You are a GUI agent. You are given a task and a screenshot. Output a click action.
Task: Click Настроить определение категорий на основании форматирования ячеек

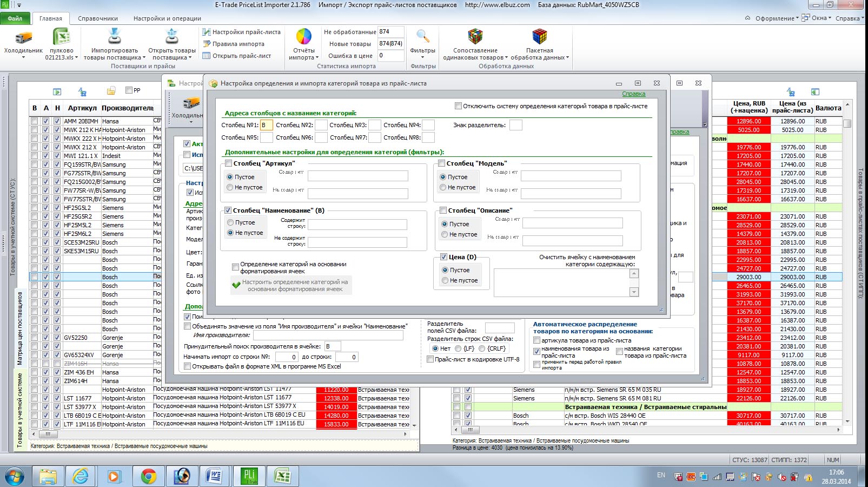[291, 286]
